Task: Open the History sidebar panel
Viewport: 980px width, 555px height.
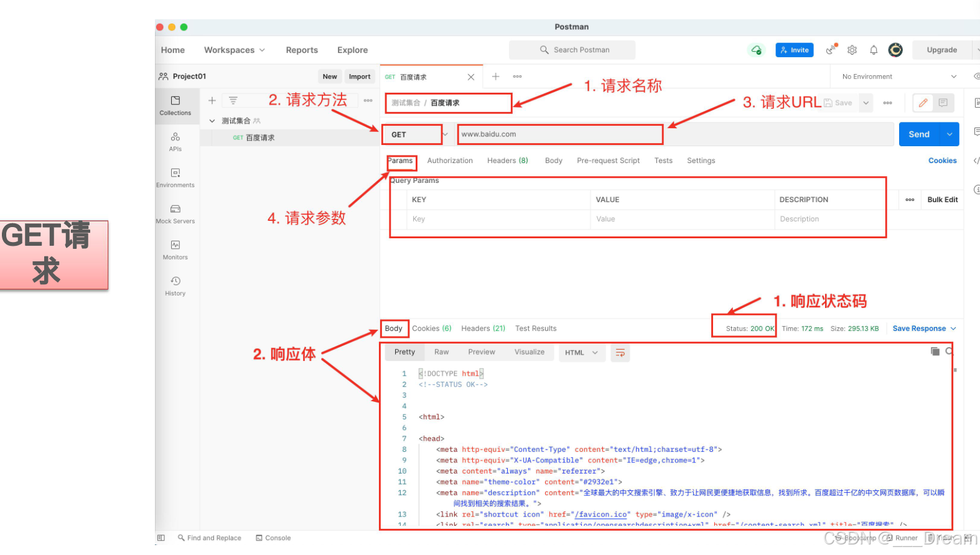Action: click(x=175, y=286)
